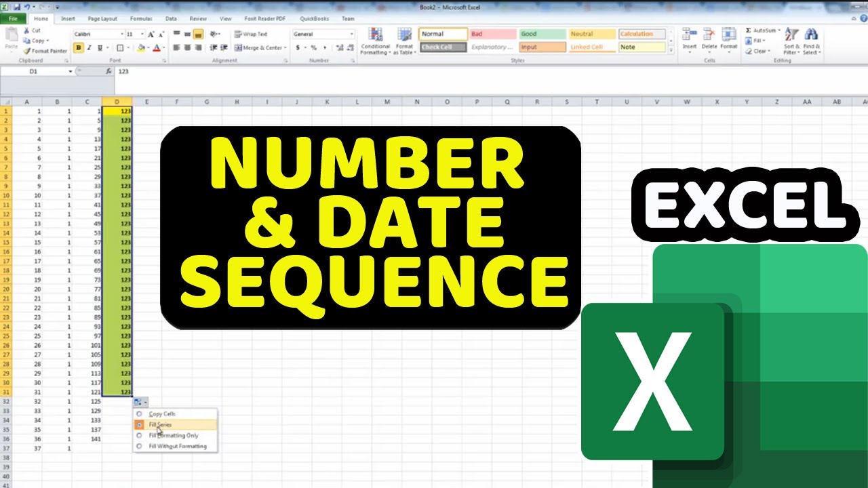Click Wrap Text in Alignment group
Screen dimensions: 868x488
(251, 34)
